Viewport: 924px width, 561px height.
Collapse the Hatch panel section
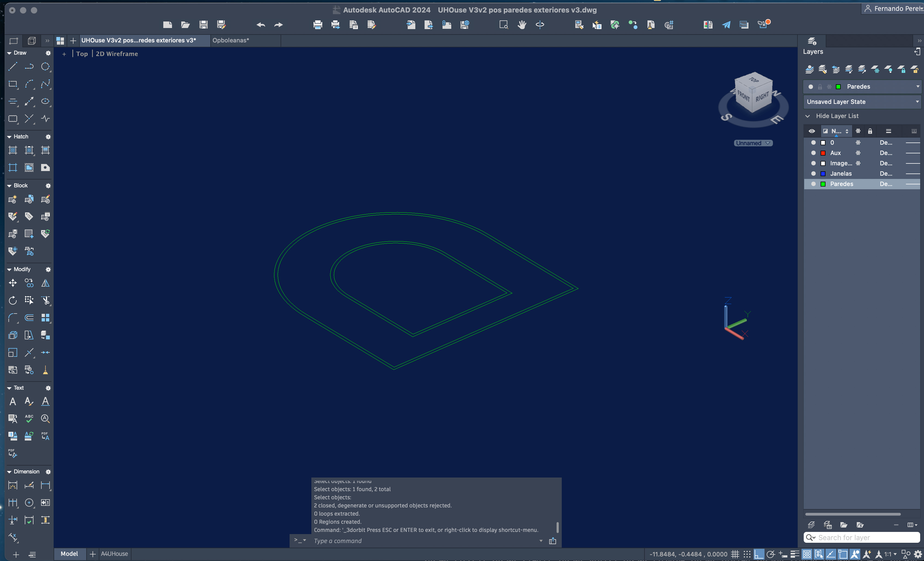tap(9, 137)
